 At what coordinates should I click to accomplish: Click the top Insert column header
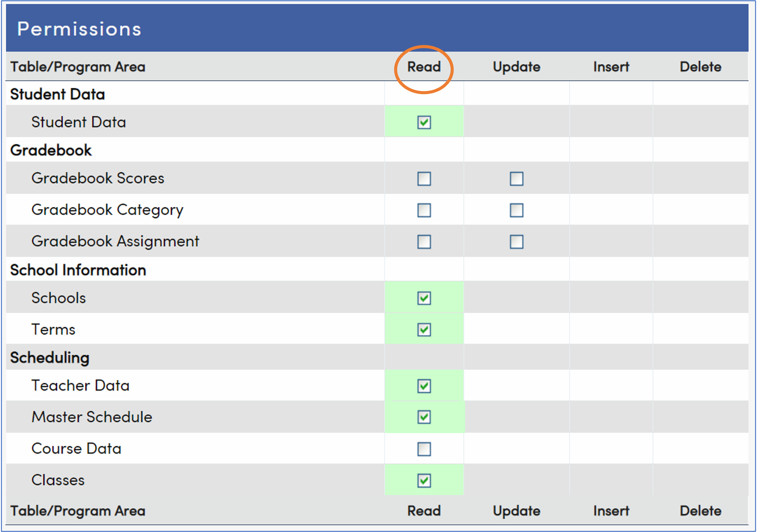pos(611,67)
